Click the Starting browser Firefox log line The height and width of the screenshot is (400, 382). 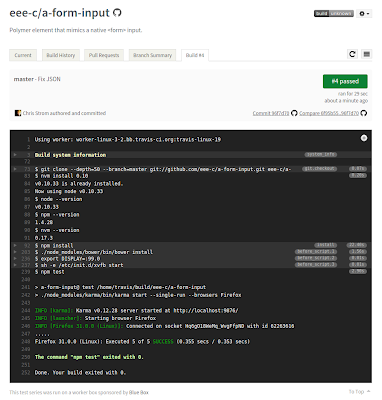click(x=95, y=318)
